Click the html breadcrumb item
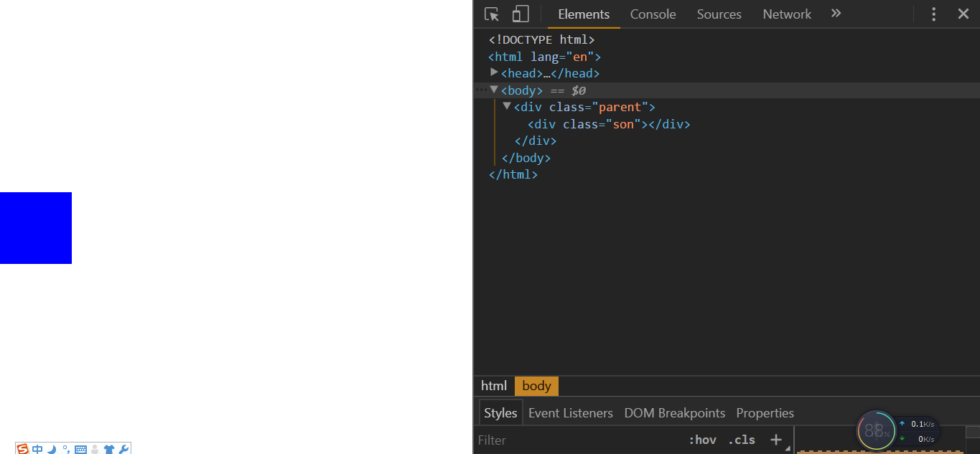 [494, 386]
